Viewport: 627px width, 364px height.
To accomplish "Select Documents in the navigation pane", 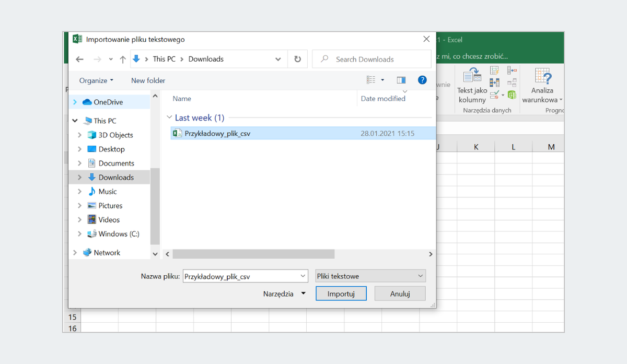I will 117,163.
